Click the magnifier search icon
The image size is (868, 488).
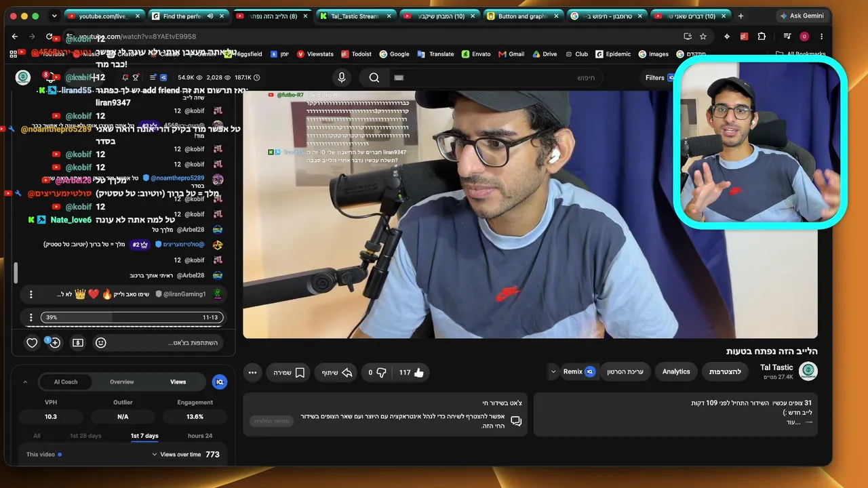[374, 77]
